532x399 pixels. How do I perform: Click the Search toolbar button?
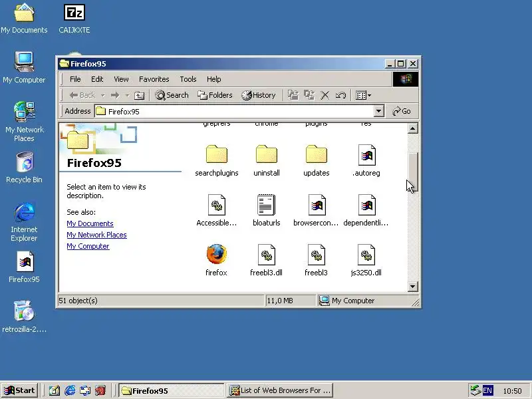[x=172, y=95]
